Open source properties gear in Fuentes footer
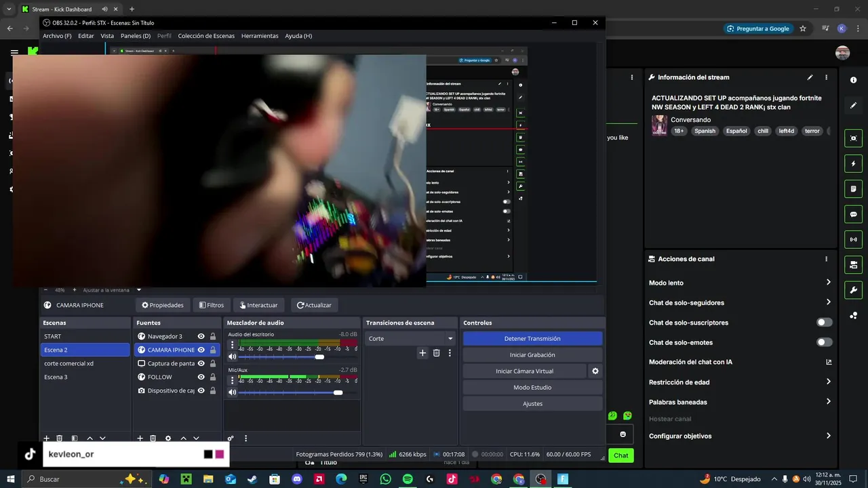 pyautogui.click(x=168, y=439)
